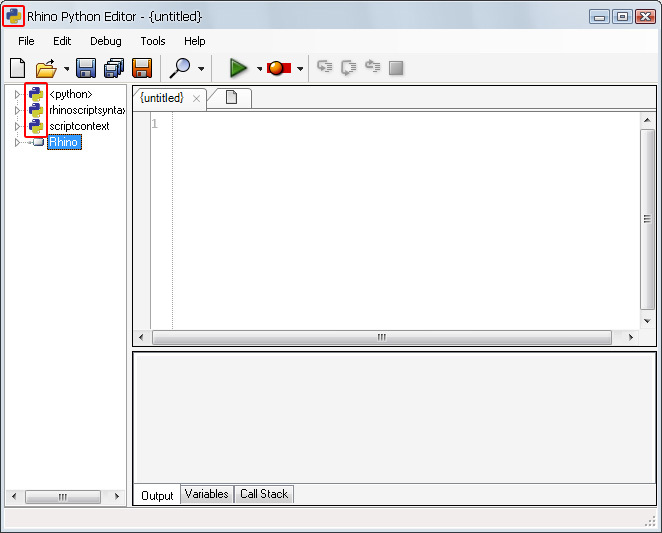Click the Python logo in title bar
The height and width of the screenshot is (533, 662).
tap(14, 16)
